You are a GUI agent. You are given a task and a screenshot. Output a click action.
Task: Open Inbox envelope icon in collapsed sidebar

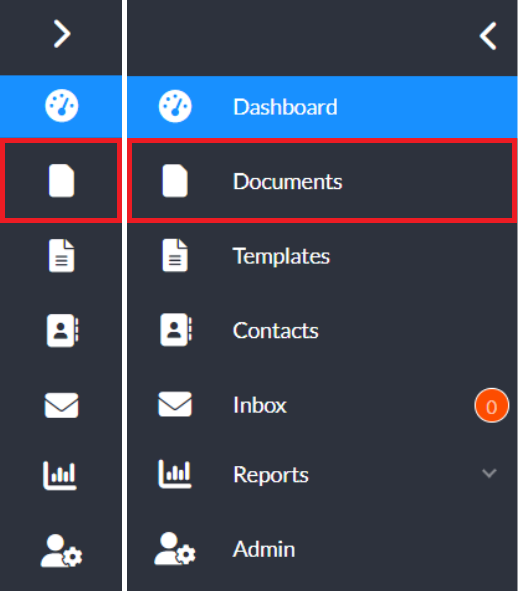tap(61, 405)
